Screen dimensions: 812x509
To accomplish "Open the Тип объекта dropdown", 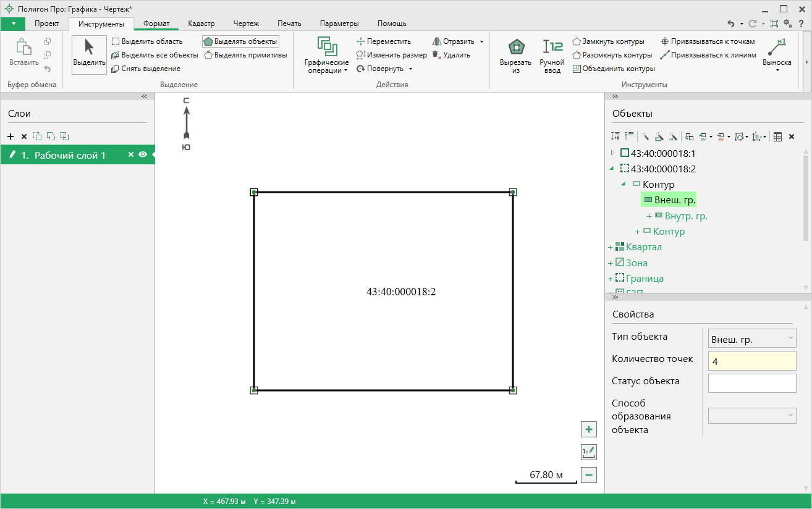I will 752,338.
